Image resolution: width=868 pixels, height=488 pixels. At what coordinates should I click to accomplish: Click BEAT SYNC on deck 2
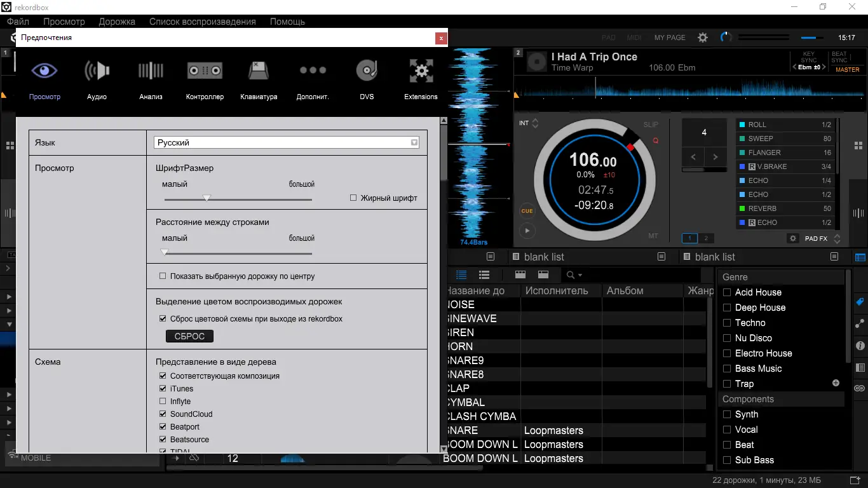point(839,57)
